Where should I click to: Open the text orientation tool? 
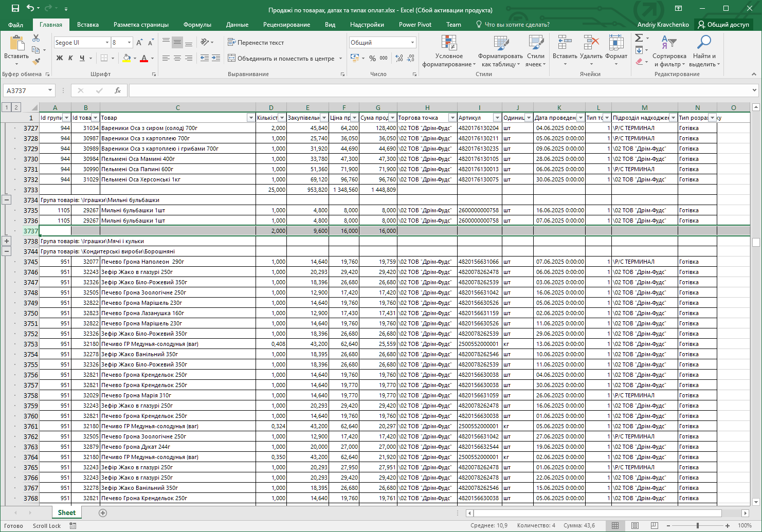[205, 43]
